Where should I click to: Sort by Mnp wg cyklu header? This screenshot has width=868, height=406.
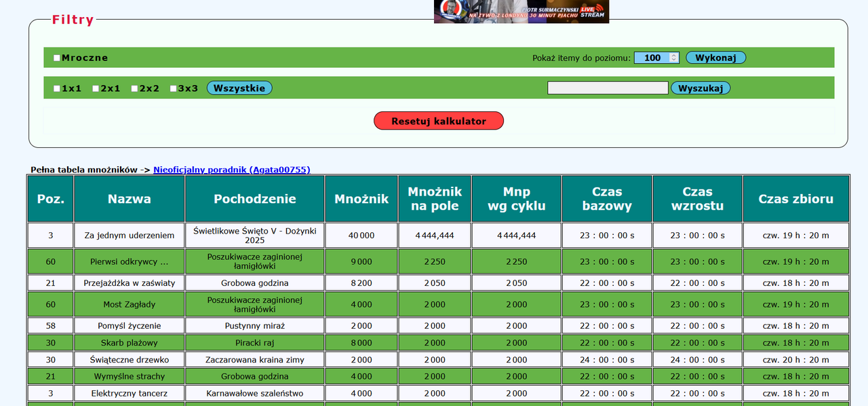coord(517,199)
